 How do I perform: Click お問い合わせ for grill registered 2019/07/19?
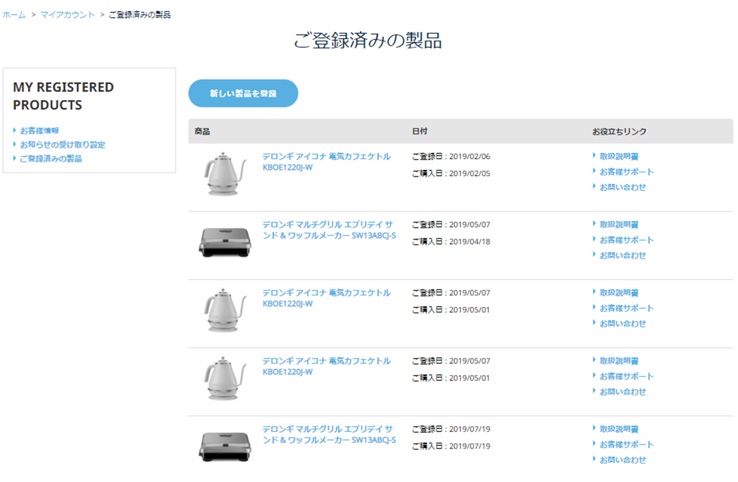click(x=623, y=460)
